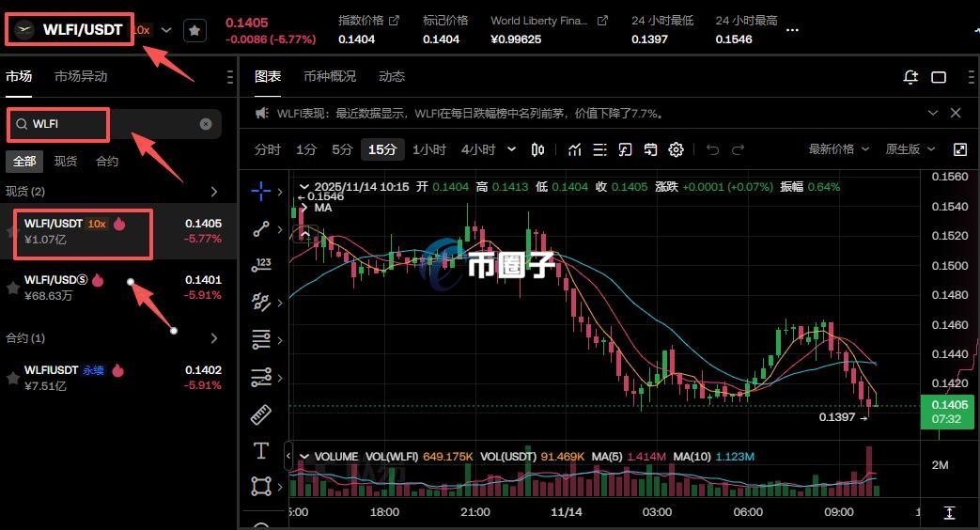
Task: Open the 最新价格 dropdown
Action: (839, 149)
